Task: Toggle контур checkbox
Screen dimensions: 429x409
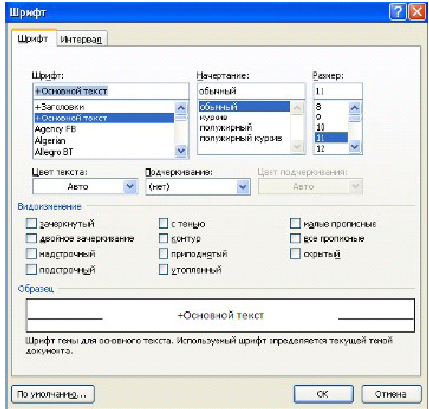Action: click(x=163, y=239)
